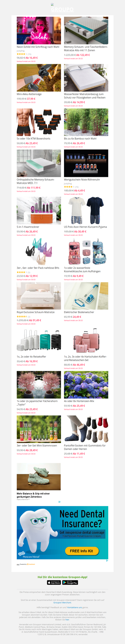Open the Mini-Akku-Kettensäge offer title
The height and width of the screenshot is (644, 125).
[29, 94]
